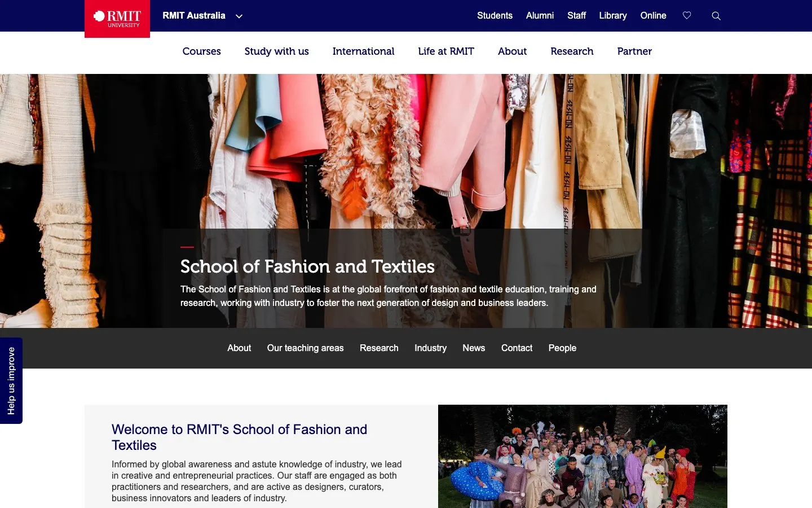Click the costumed group photo thumbnail
This screenshot has width=812, height=508.
(582, 456)
